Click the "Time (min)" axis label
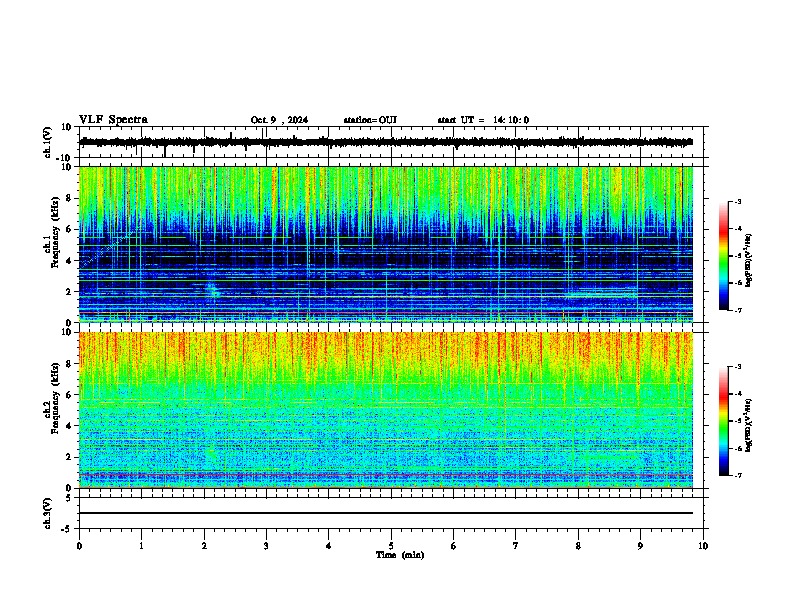This screenshot has height=612, width=792. pyautogui.click(x=400, y=555)
